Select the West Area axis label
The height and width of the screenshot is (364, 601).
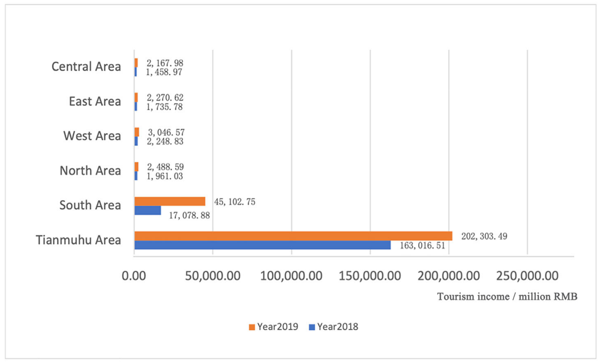[x=92, y=136]
